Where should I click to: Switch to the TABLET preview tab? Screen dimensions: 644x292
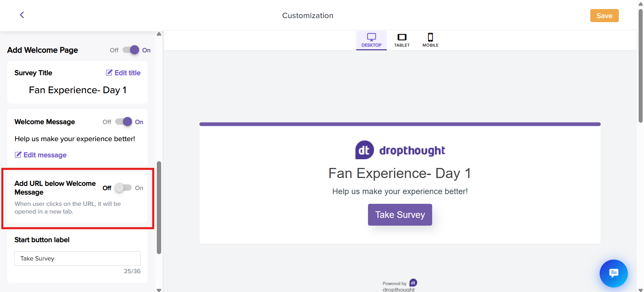click(x=402, y=45)
